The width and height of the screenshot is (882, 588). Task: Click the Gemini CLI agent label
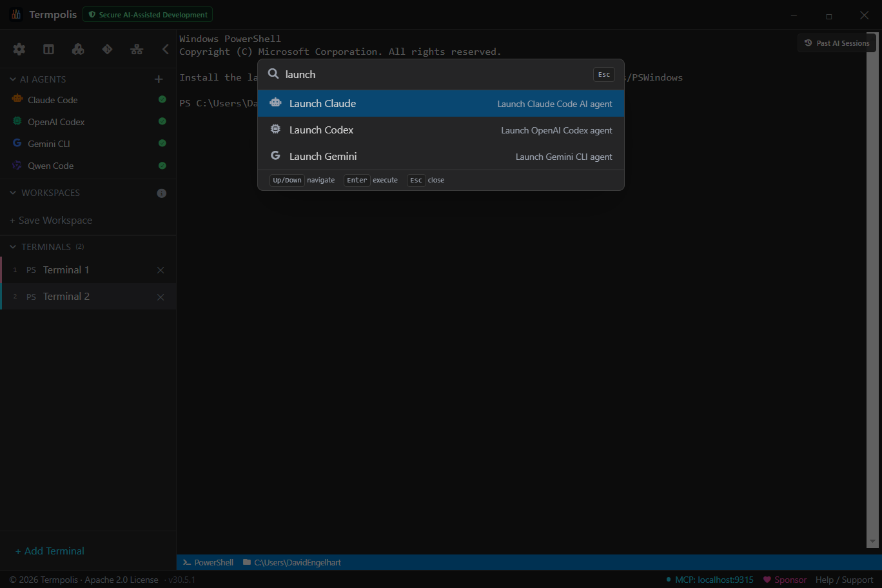click(49, 144)
